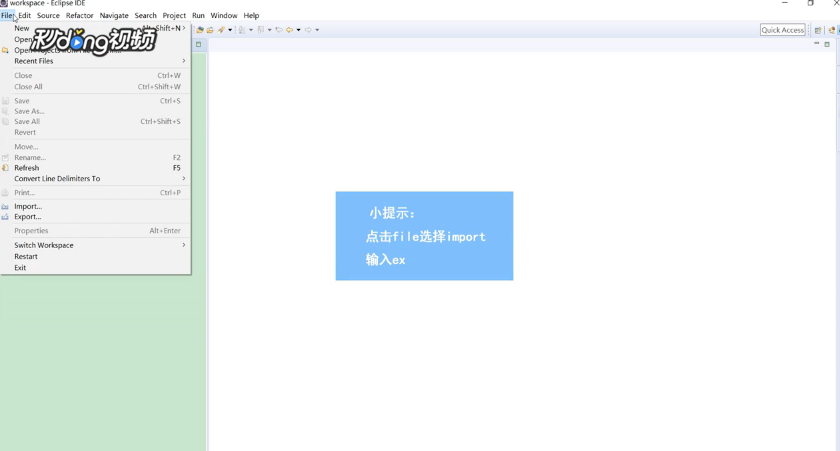The image size is (840, 451).
Task: Minimize the editor area
Action: click(816, 44)
